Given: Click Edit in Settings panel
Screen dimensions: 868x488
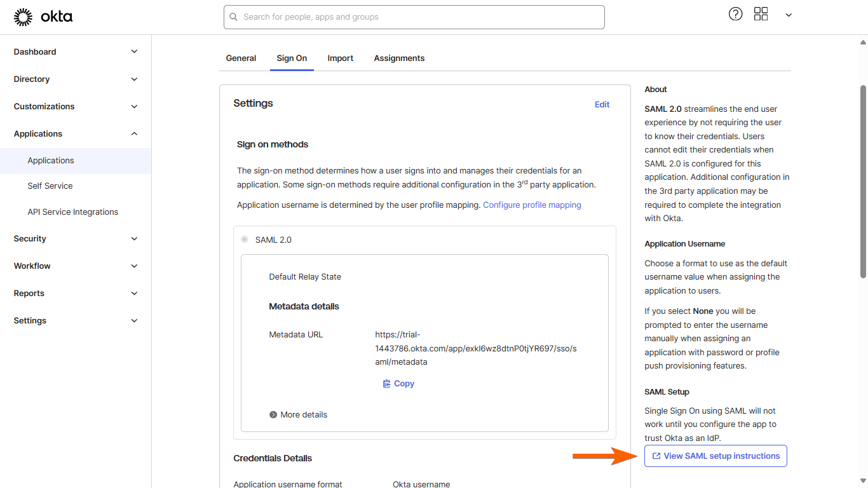Looking at the screenshot, I should click(x=602, y=104).
